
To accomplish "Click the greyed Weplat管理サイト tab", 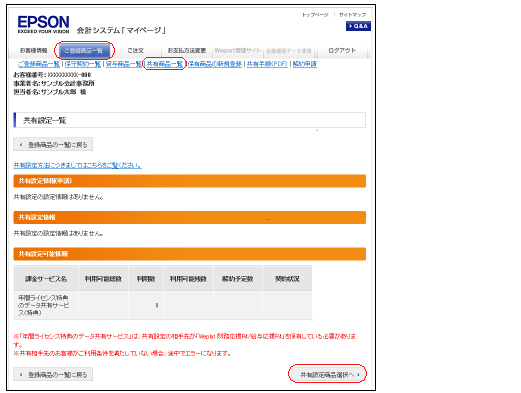I will click(x=238, y=51).
